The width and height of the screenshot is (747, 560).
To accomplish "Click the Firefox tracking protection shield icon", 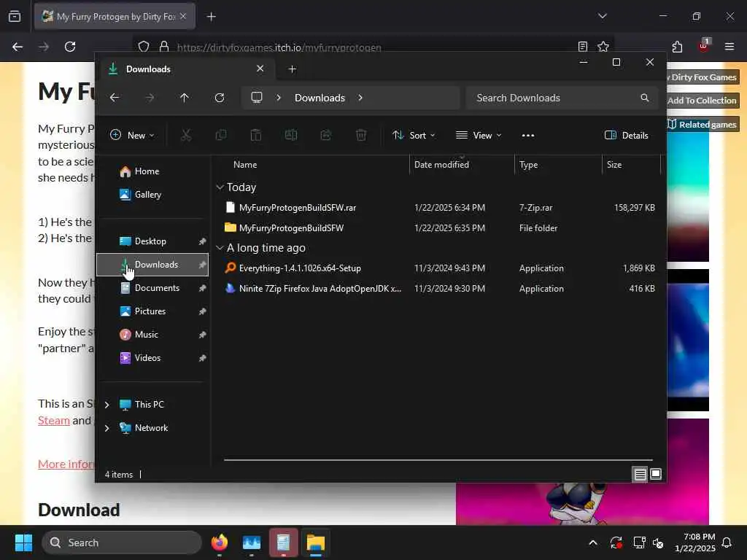I will 144,47.
